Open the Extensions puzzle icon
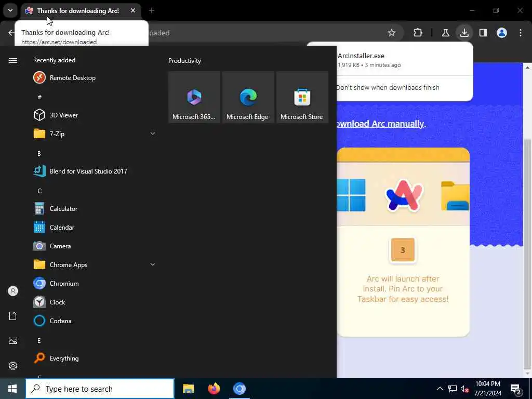532x399 pixels. [x=418, y=33]
